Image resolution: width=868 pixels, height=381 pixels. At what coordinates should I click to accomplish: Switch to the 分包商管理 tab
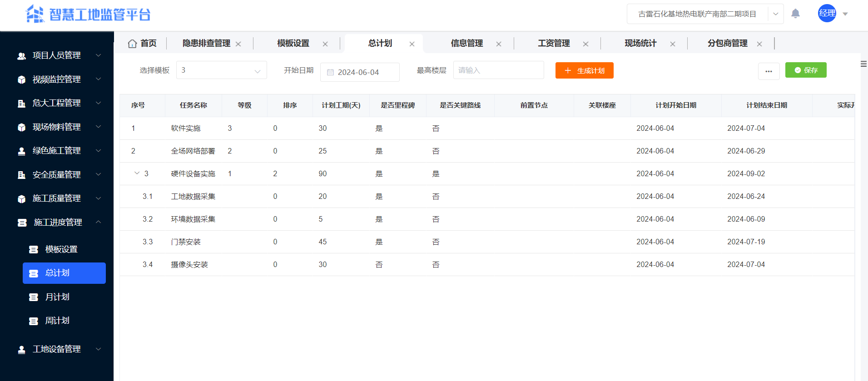coord(727,43)
